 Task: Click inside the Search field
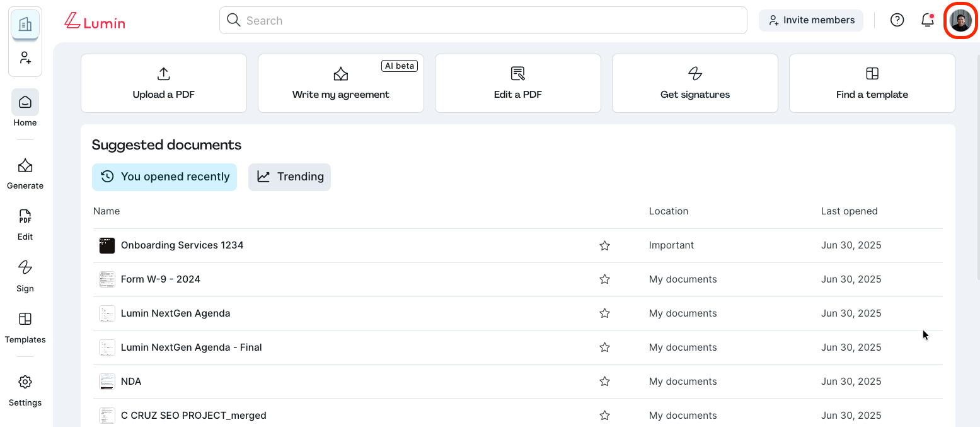[483, 20]
